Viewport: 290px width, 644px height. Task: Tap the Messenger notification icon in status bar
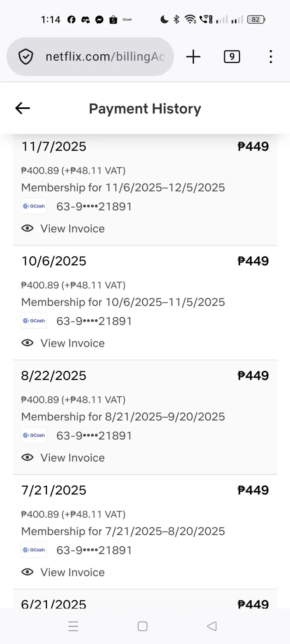coord(99,20)
